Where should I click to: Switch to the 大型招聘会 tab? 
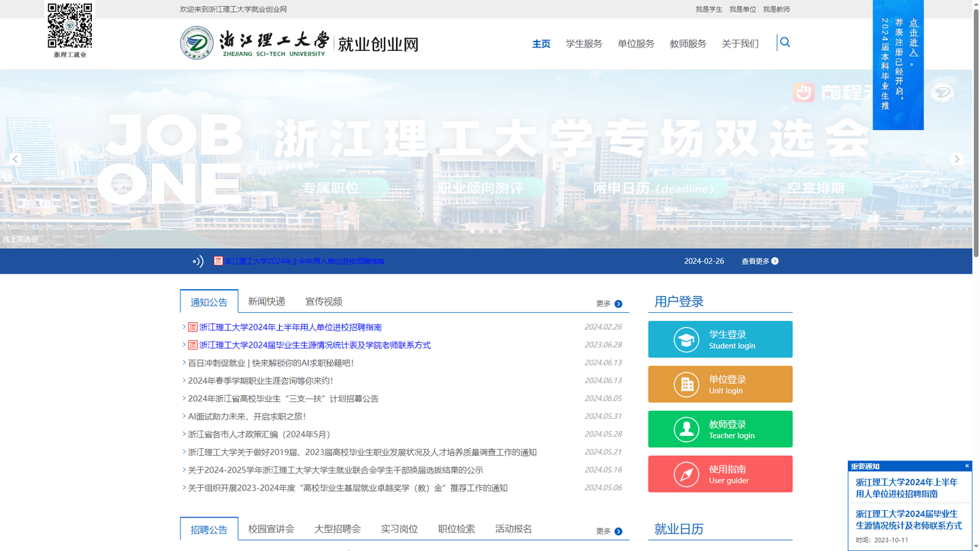338,529
